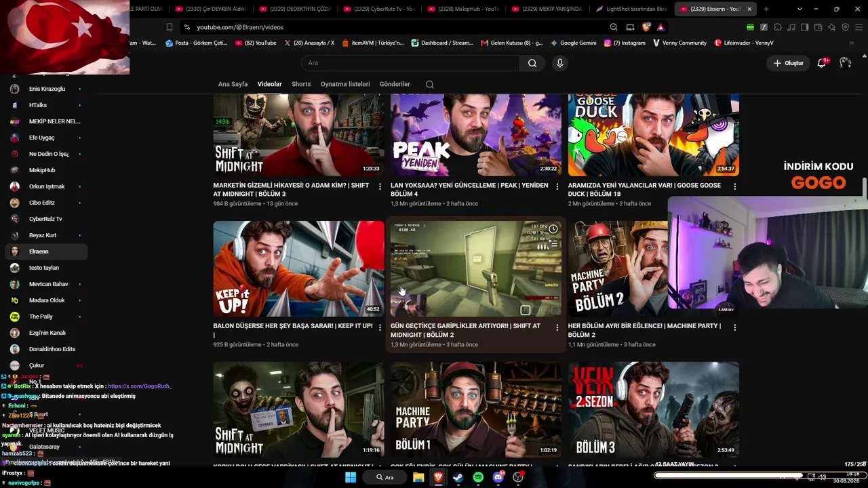
Task: Open more options for Shift at Midnight Bölüm 3
Action: (x=380, y=186)
